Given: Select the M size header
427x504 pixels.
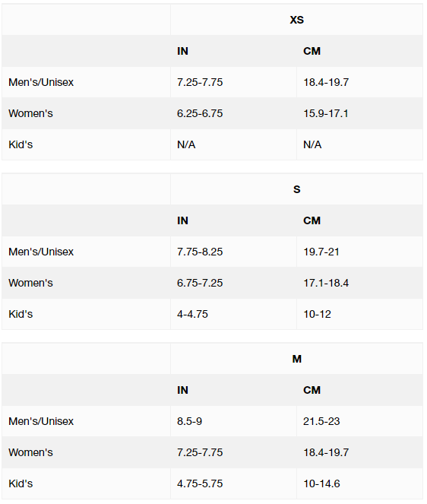Looking at the screenshot, I should coord(296,359).
